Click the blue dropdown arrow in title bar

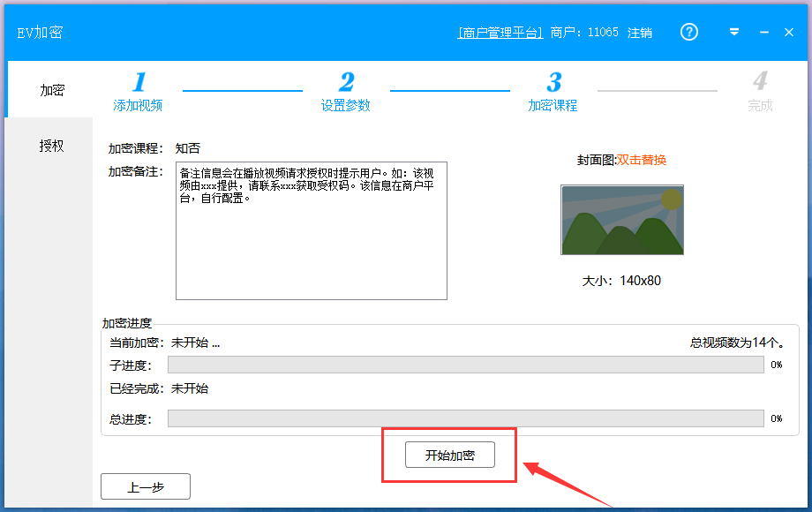pyautogui.click(x=733, y=32)
